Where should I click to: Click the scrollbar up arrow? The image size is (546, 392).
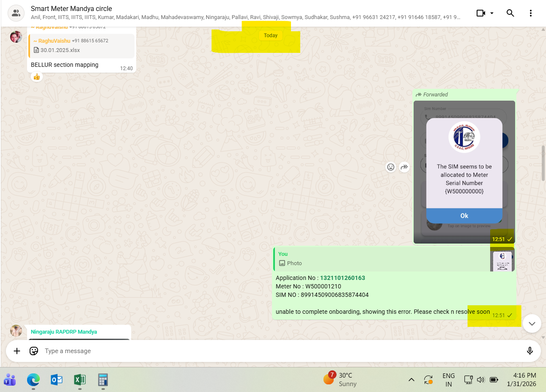pos(543,30)
